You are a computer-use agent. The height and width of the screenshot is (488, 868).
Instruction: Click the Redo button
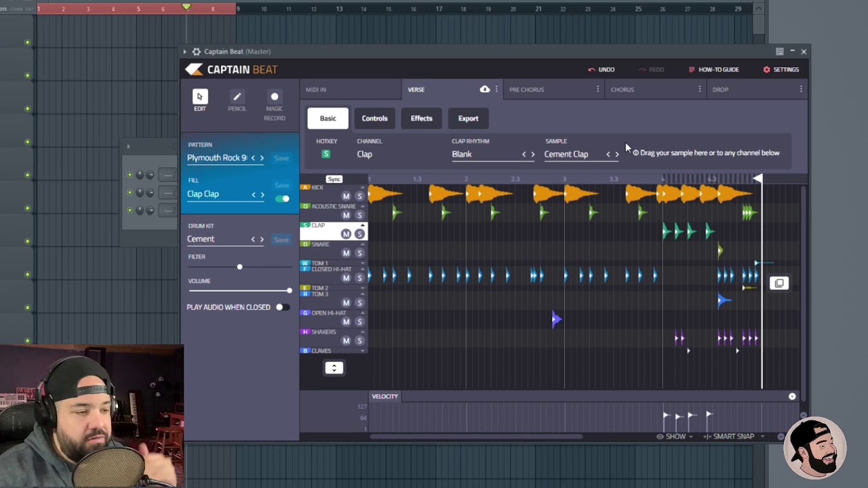[x=651, y=70]
